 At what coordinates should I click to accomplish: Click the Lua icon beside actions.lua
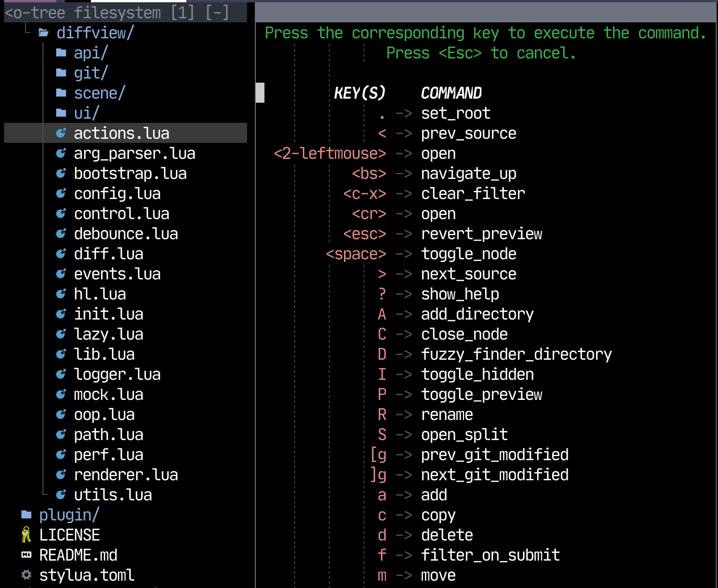[x=61, y=133]
